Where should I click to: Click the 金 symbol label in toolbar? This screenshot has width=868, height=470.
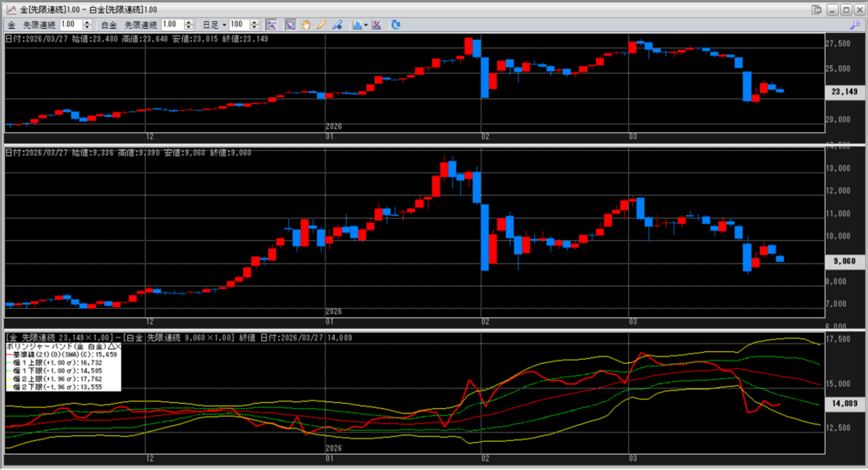(x=11, y=25)
